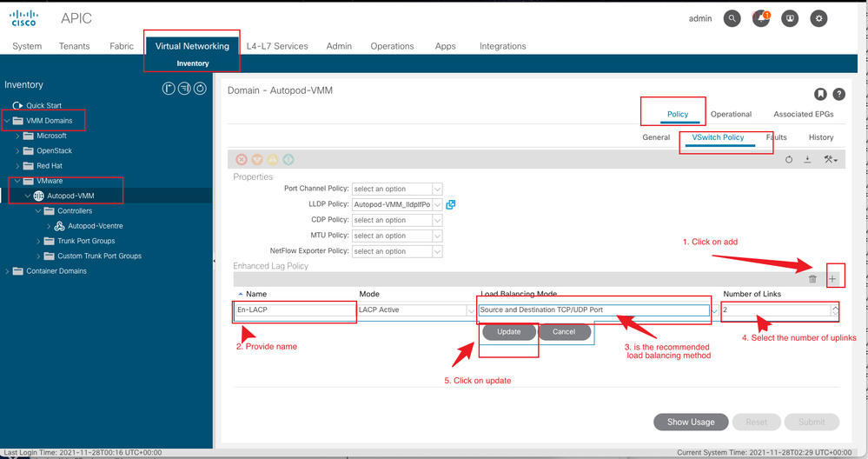This screenshot has height=459, width=868.
Task: Switch to the Associated EPGs tab
Action: (803, 114)
